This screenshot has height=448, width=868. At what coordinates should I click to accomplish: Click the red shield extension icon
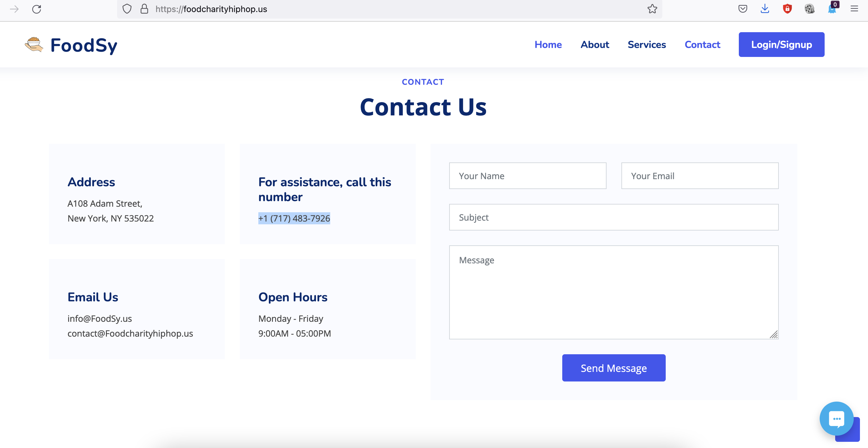787,9
